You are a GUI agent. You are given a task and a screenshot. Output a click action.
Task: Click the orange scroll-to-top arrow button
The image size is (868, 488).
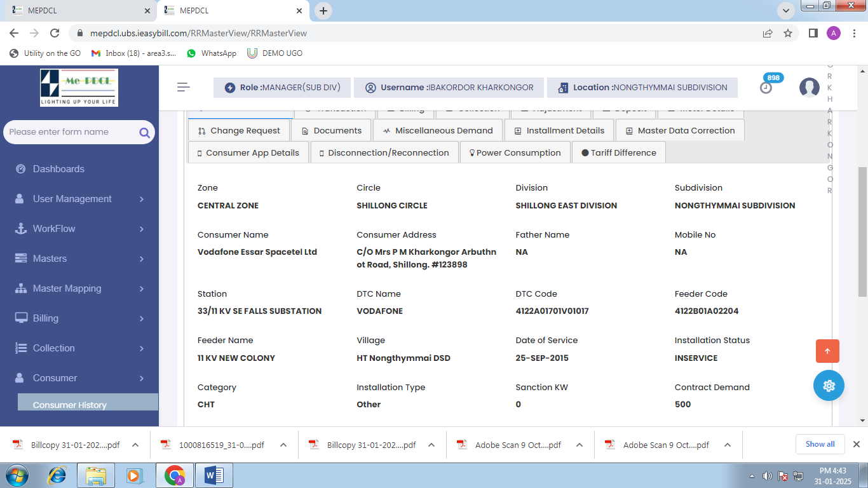click(827, 351)
